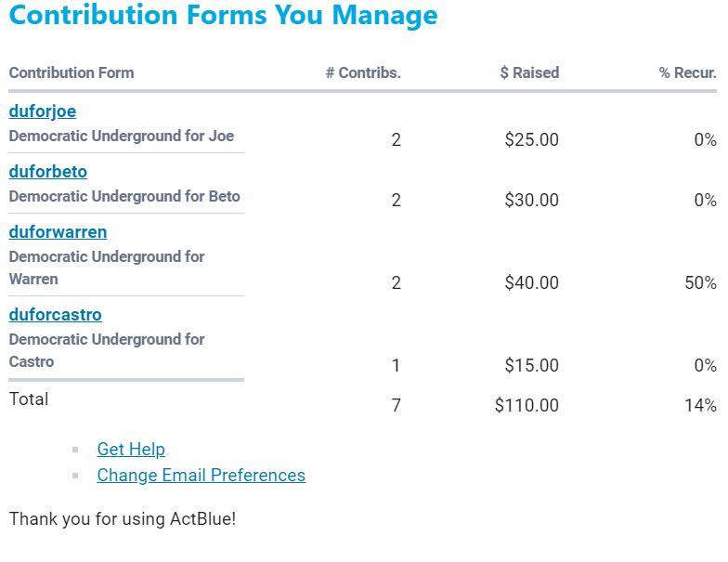
Task: Open the duforjoe contribution form link
Action: 43,111
